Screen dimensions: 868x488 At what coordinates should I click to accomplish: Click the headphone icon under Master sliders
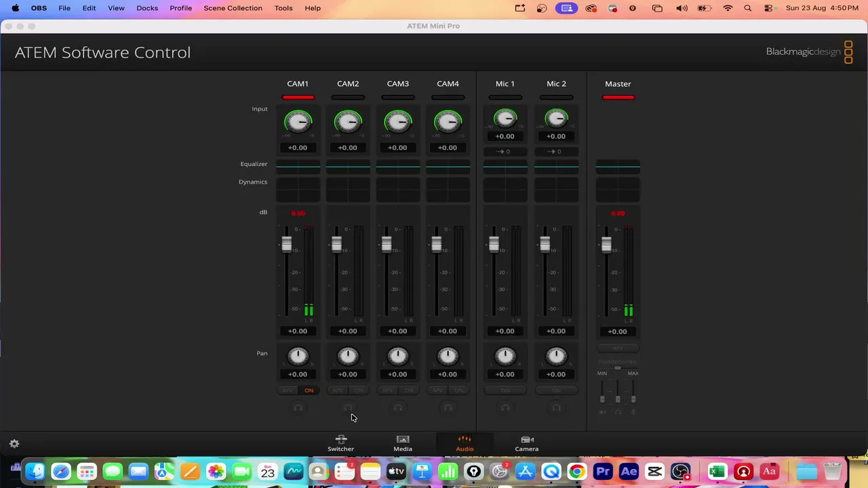[x=618, y=412]
